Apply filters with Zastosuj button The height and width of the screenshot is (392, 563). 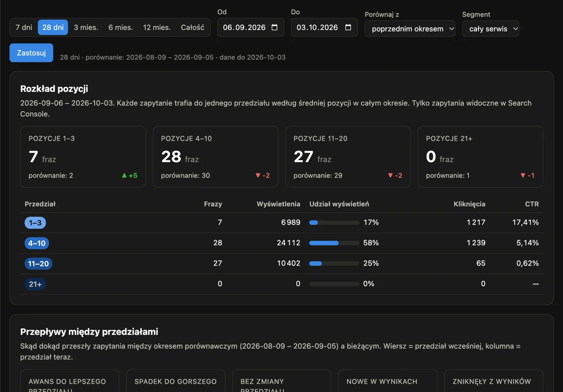click(31, 53)
